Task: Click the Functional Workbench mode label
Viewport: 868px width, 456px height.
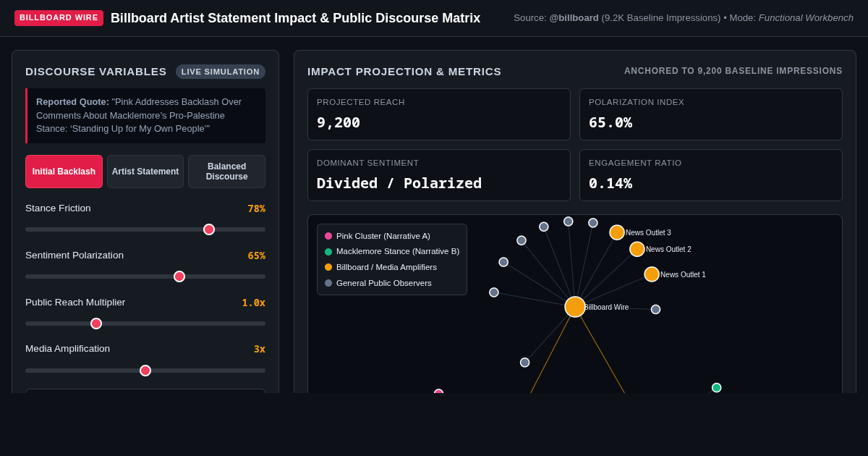Action: coord(806,18)
